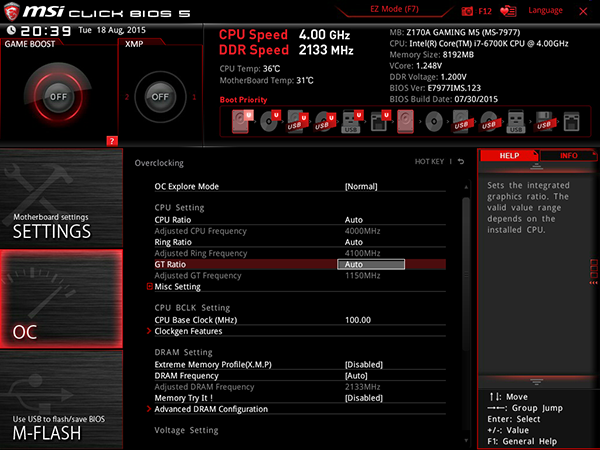Click the legacy CD/DVD boot icon without U badge
The image size is (600, 450).
pyautogui.click(x=434, y=122)
